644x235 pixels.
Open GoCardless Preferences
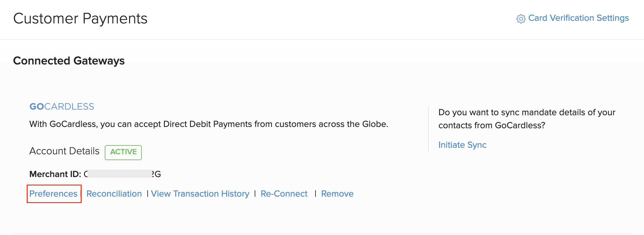click(x=53, y=194)
